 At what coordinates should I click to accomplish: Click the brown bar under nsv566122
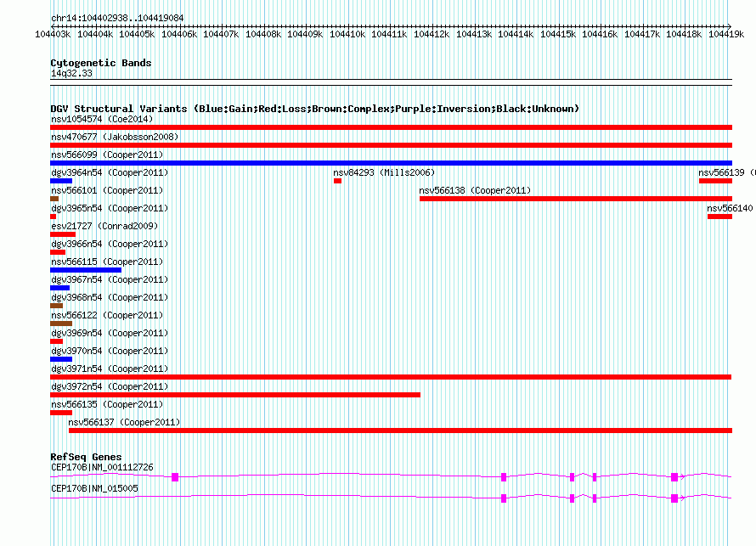click(61, 324)
